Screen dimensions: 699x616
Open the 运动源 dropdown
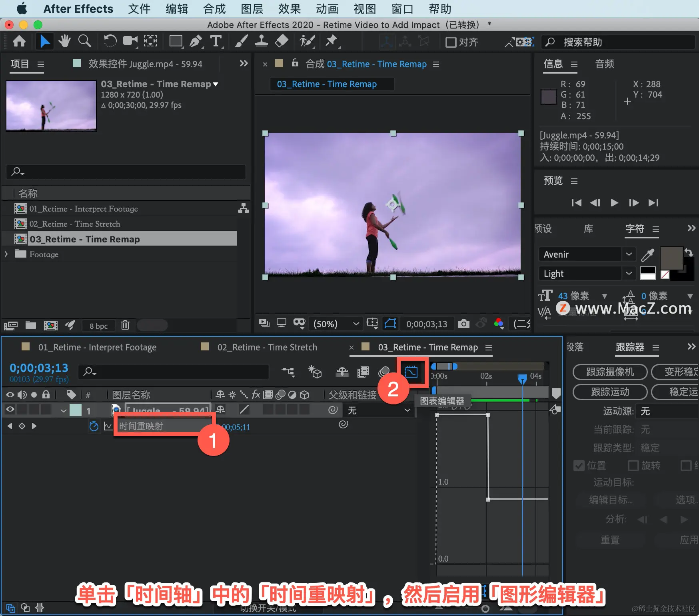668,411
